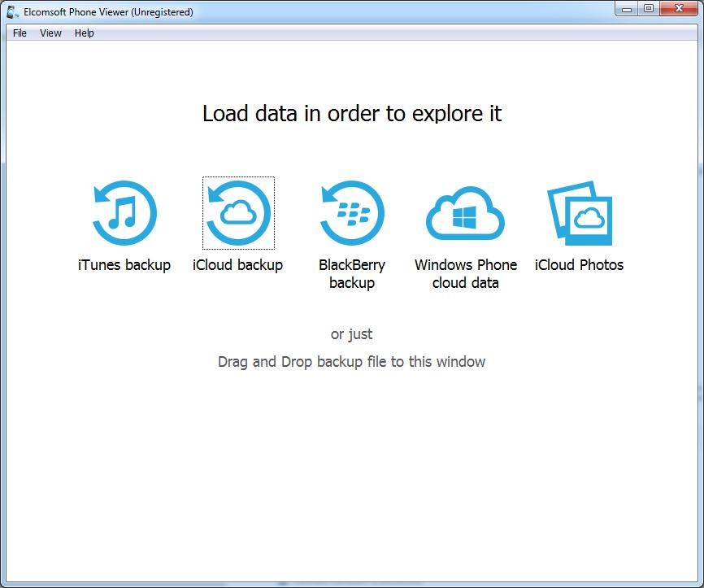Select the BlackBerry backup cloud icon
The image size is (704, 588).
click(352, 211)
